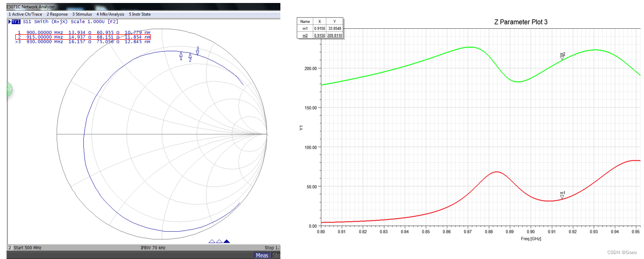Viewport: 644px width, 259px height.
Task: Click the m2 marker on green curve
Action: click(x=562, y=58)
